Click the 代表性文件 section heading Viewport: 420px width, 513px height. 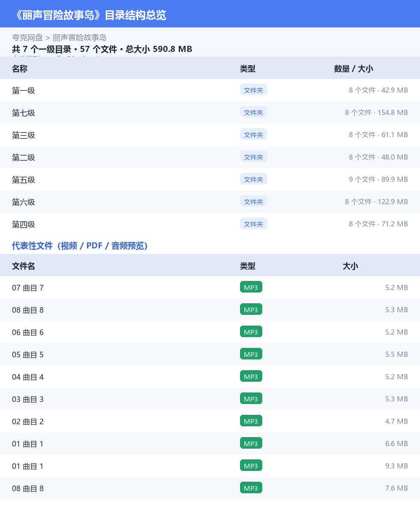coord(80,245)
